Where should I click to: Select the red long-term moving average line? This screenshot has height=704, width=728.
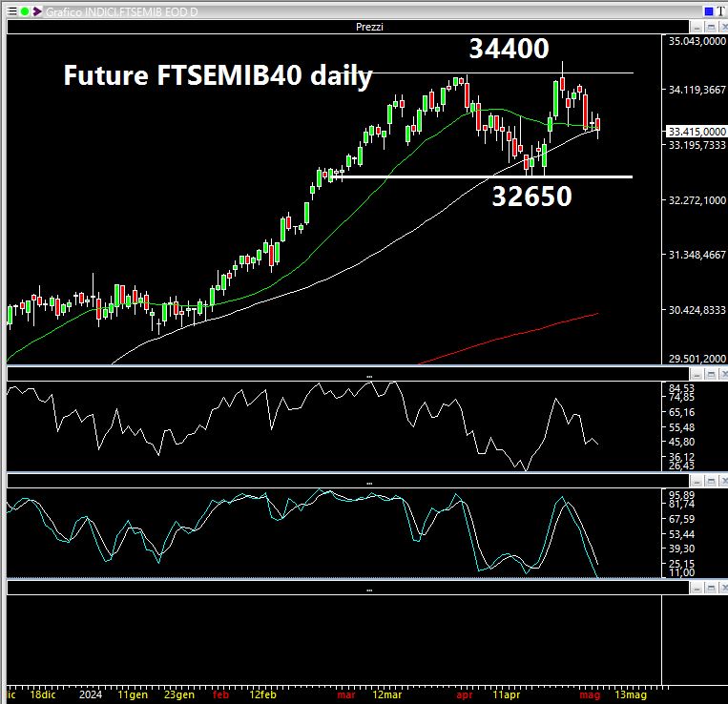click(x=510, y=338)
